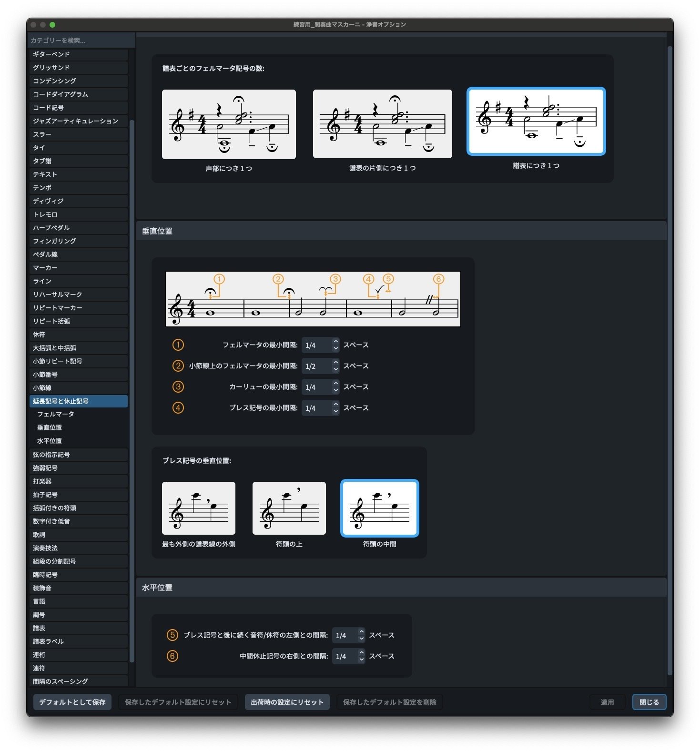Image resolution: width=700 pixels, height=752 pixels.
Task: Click 保存したデフォルト設定にリセット button
Action: point(178,702)
